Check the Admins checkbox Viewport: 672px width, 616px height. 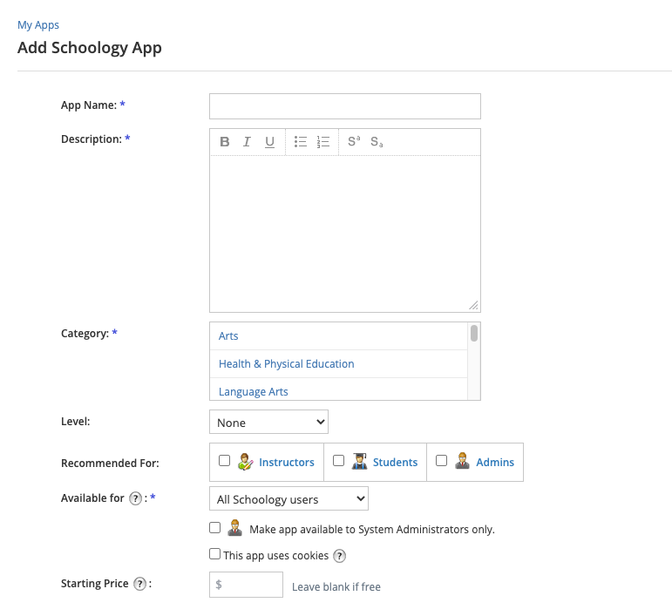click(441, 461)
